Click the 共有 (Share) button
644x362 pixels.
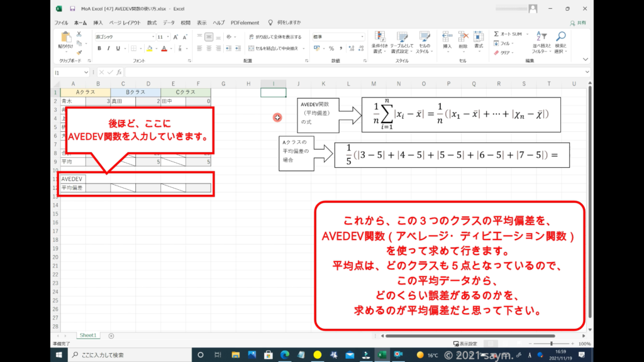[577, 23]
